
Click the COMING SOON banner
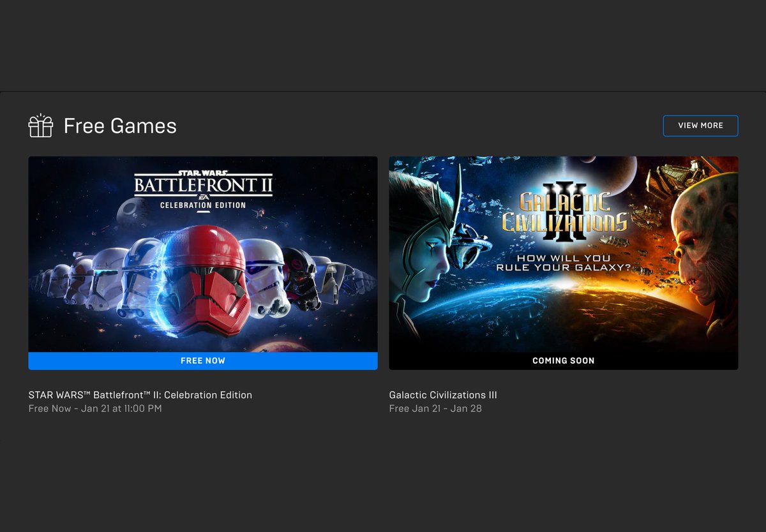click(x=563, y=360)
